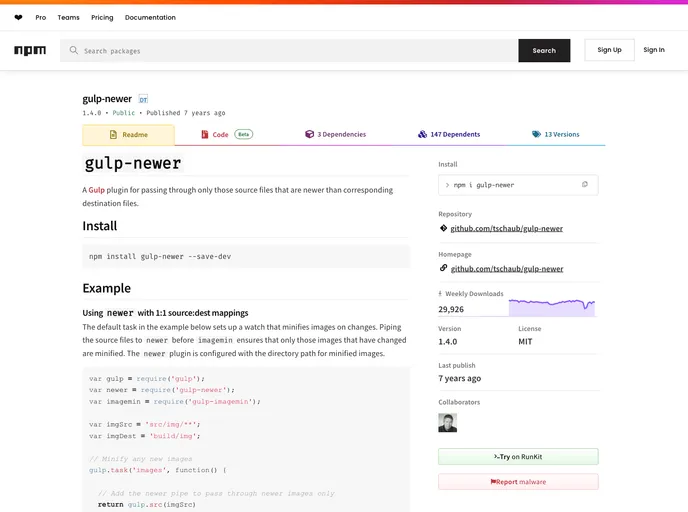Click last publish value 7 years ago

[x=460, y=378]
